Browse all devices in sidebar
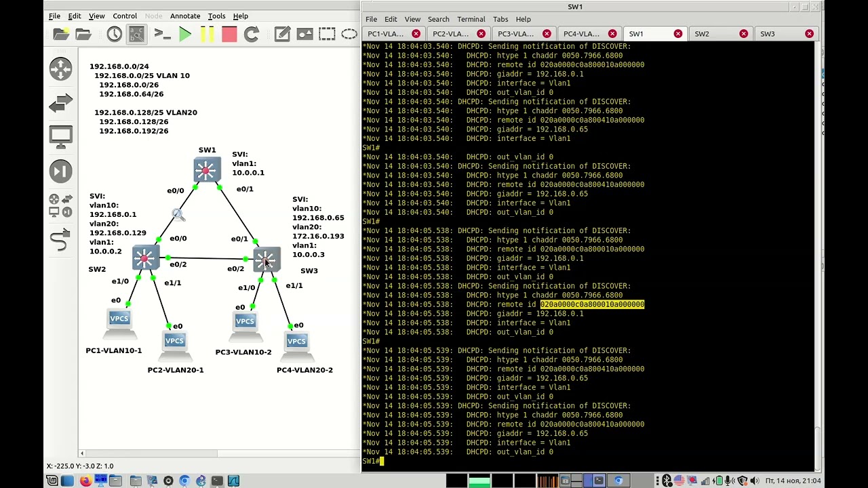The height and width of the screenshot is (488, 868). click(x=60, y=205)
